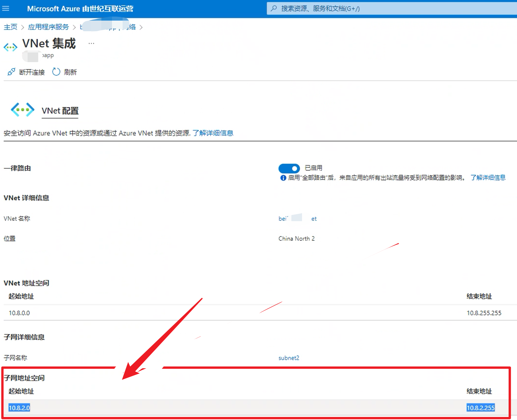Click the chevron after 应用程序服务 breadcrumb
Screen dimensions: 517x420
[74, 27]
